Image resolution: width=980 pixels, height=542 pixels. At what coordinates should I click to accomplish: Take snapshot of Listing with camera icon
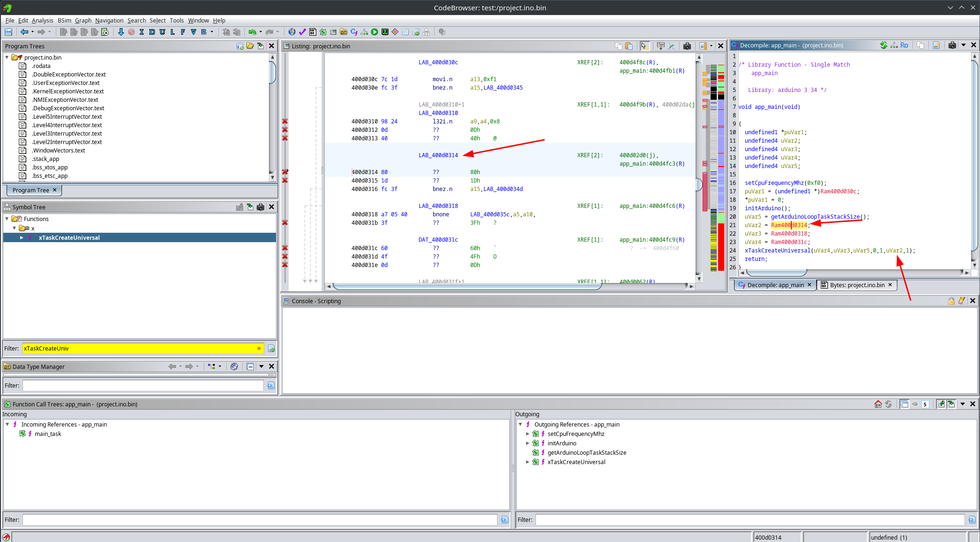[687, 46]
